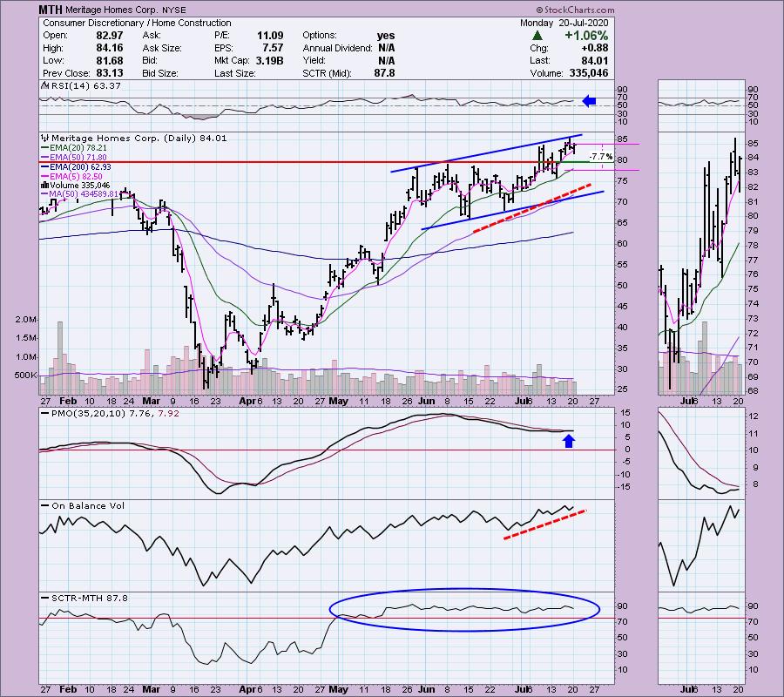Click the Meritage Homes Corp. (Daily) 84.01 legend
Screen dimensions: 784x697
tap(139, 138)
